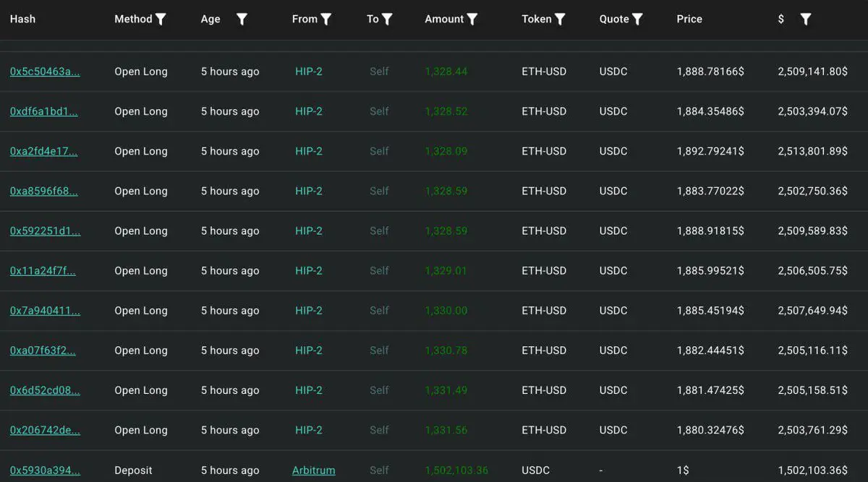Open transaction hash 0x6d52cd08 link
The image size is (868, 482).
click(x=45, y=390)
